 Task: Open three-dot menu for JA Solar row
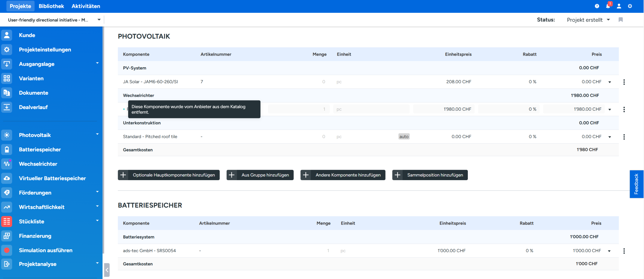[624, 82]
